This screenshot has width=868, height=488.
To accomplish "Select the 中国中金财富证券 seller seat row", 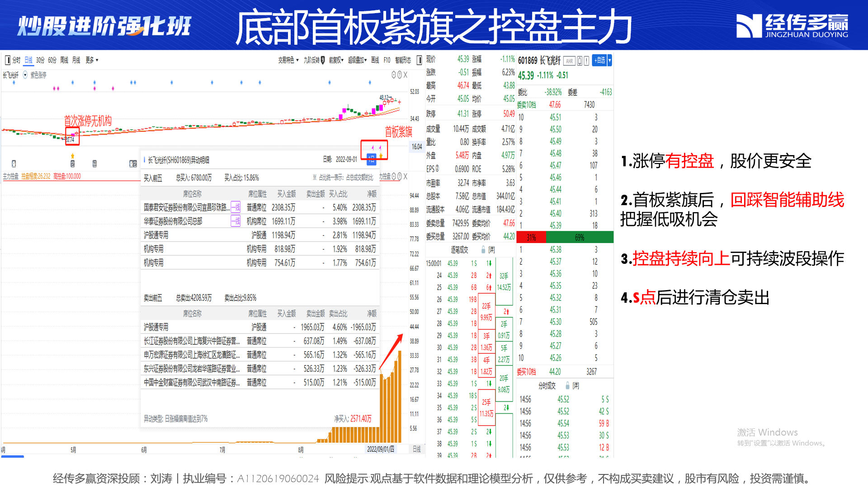I will (x=260, y=383).
